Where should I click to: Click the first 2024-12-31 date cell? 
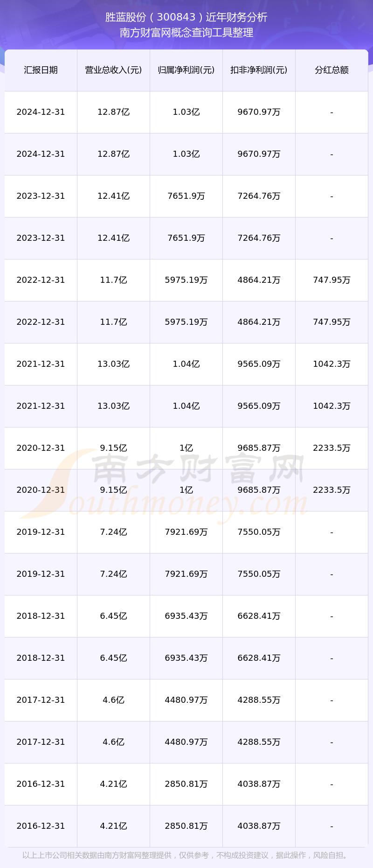pyautogui.click(x=41, y=112)
